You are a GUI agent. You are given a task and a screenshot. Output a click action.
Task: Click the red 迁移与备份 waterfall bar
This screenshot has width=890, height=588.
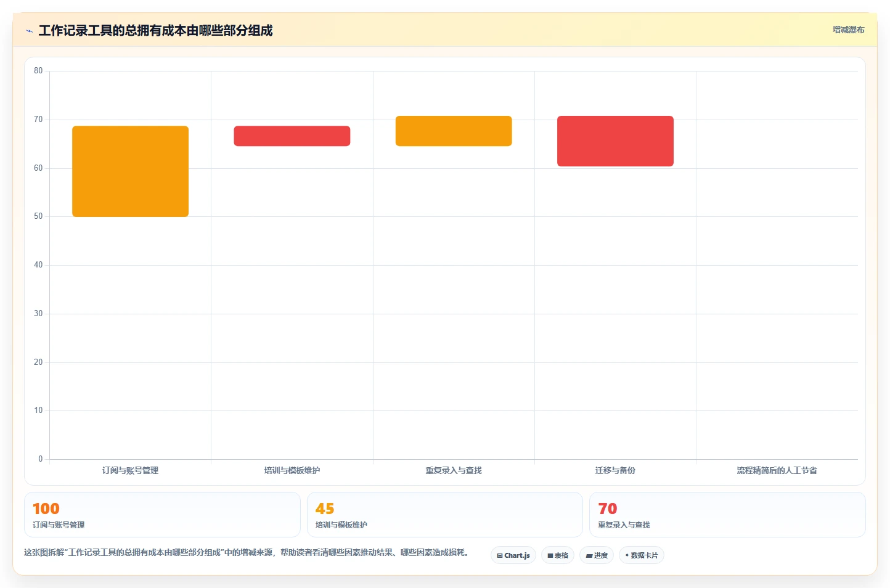click(x=615, y=141)
